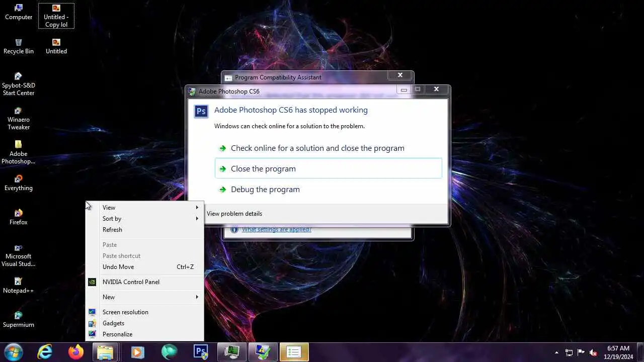Select the Adobe Photoshop folder on desktop
This screenshot has height=362, width=644.
[x=19, y=152]
